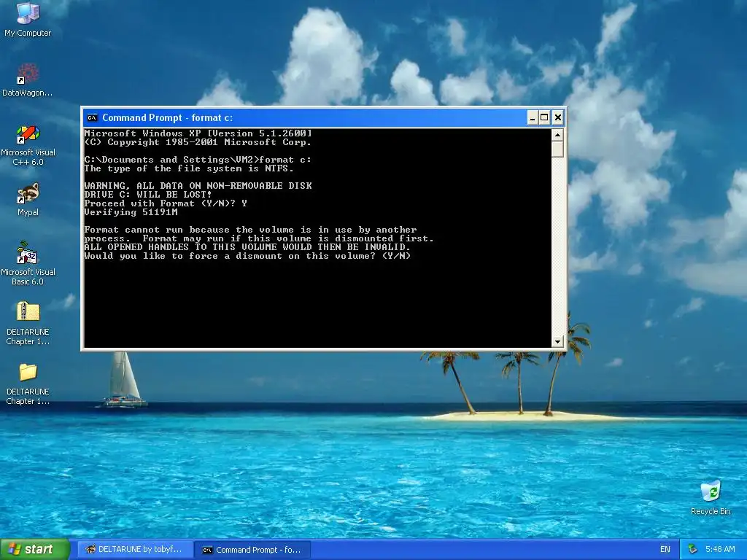Select Microsoft Visual Basic 6.0 desktop icon
Viewport: 747px width, 560px height.
28,263
